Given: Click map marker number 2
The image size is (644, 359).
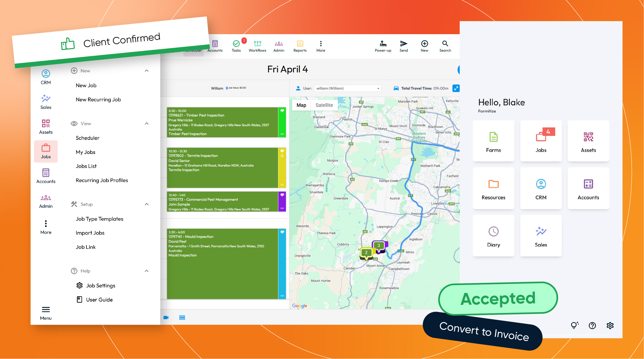Looking at the screenshot, I should (x=366, y=253).
